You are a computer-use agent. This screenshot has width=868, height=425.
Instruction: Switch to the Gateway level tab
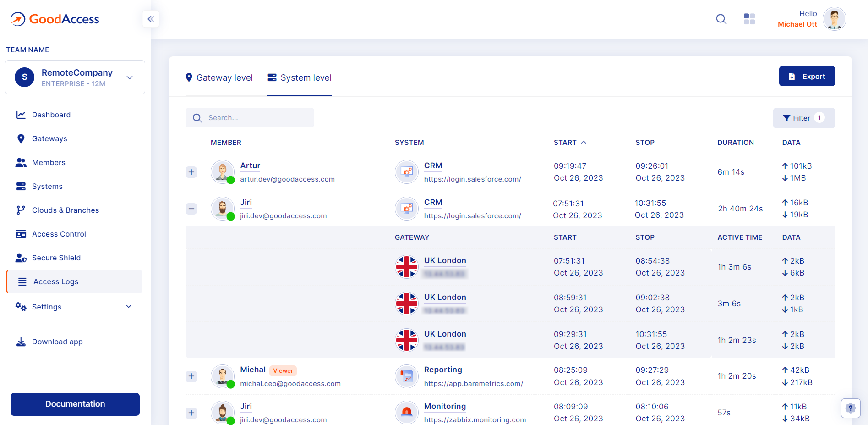(219, 77)
